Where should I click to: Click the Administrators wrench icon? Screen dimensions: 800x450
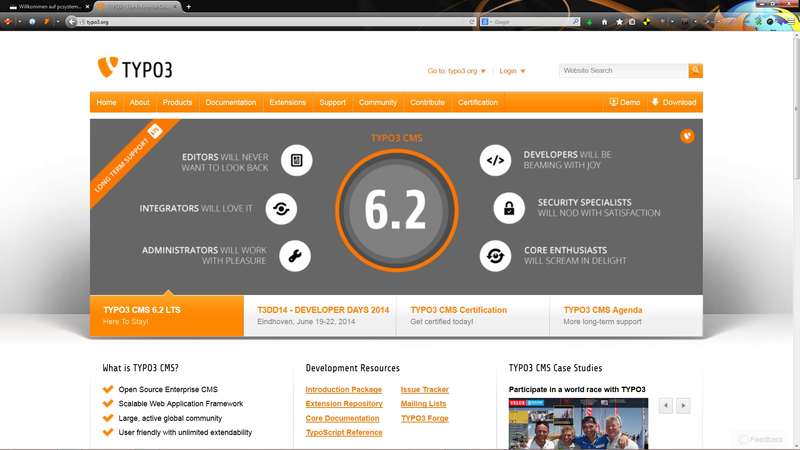coord(295,256)
